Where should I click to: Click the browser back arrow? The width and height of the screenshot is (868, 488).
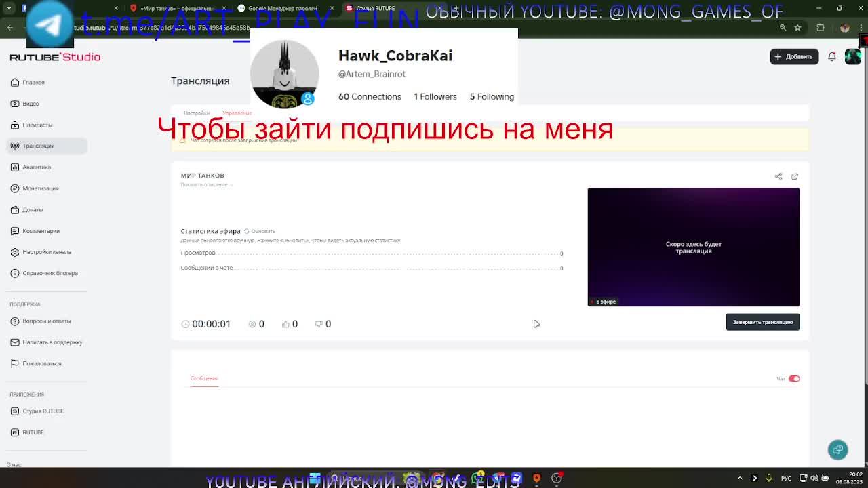click(x=10, y=28)
